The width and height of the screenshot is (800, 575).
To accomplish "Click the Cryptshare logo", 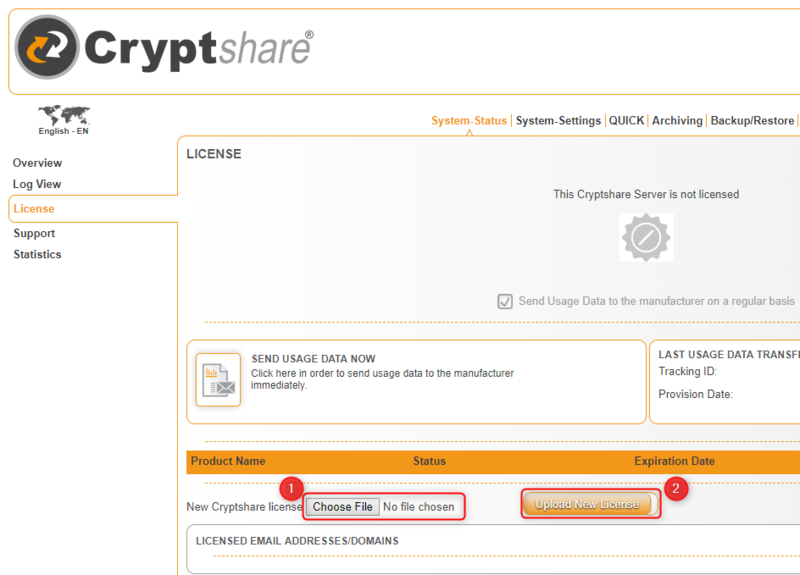I will coord(165,47).
